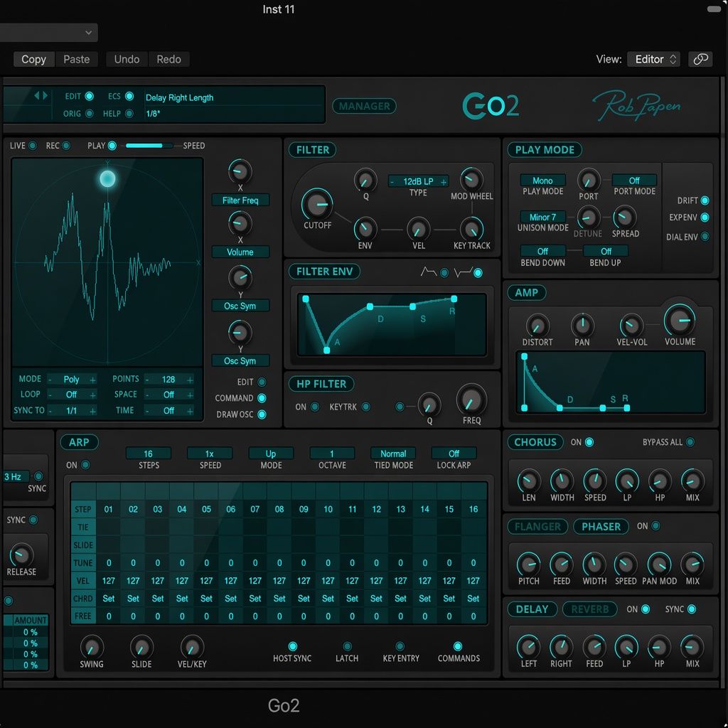Click the Copy button
Viewport: 728px width, 728px height.
point(34,59)
